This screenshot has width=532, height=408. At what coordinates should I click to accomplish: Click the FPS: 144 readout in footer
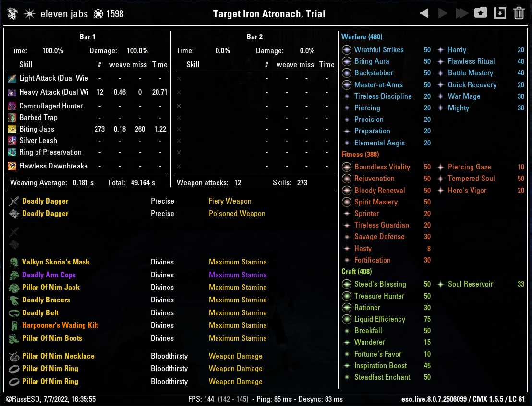pos(201,399)
